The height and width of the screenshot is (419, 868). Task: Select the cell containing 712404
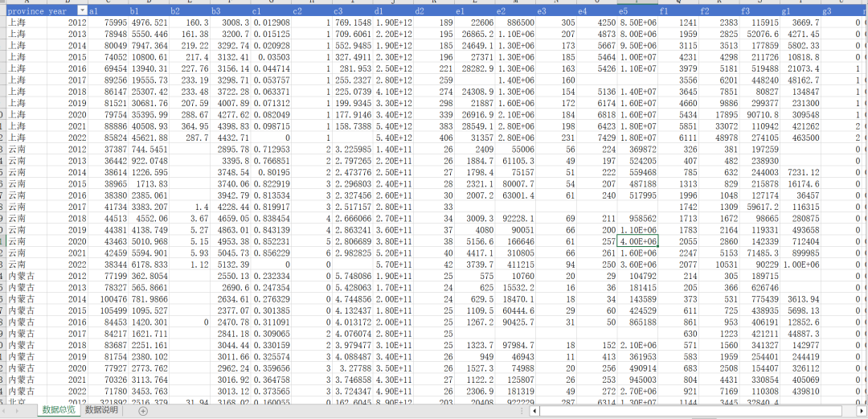[x=800, y=241]
